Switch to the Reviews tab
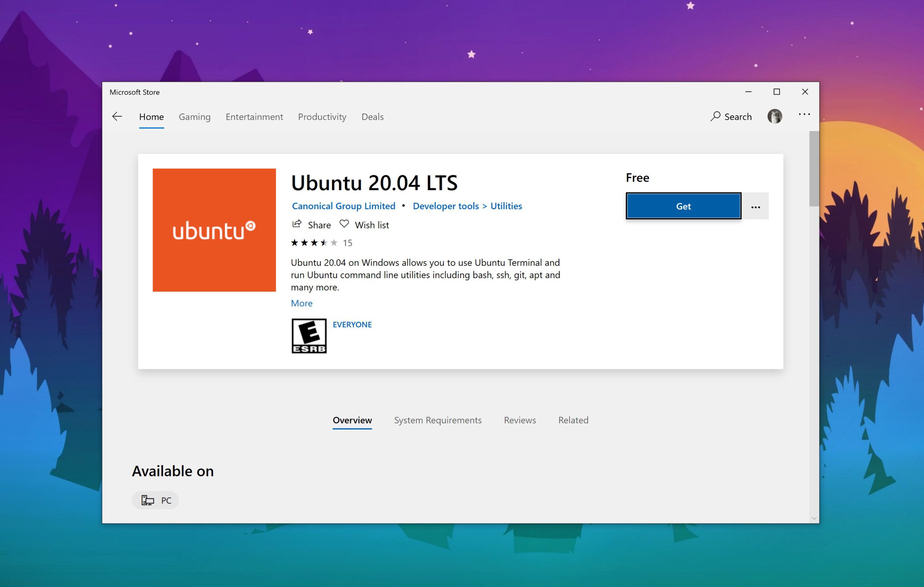The image size is (924, 587). coord(519,420)
